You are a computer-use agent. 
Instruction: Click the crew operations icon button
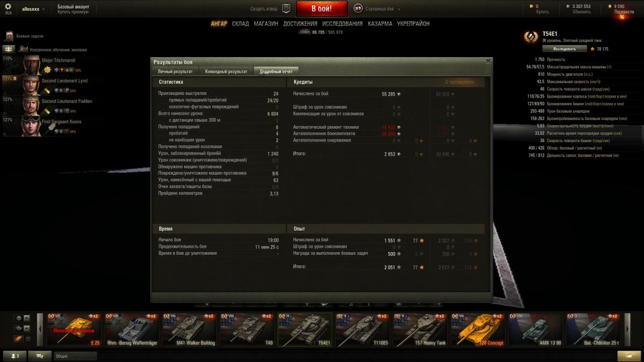(x=9, y=49)
